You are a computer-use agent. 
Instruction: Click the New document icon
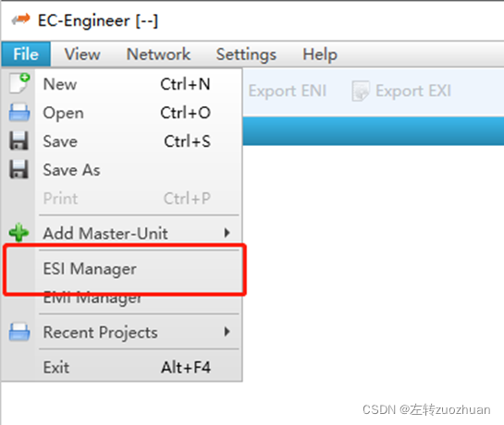tap(19, 83)
